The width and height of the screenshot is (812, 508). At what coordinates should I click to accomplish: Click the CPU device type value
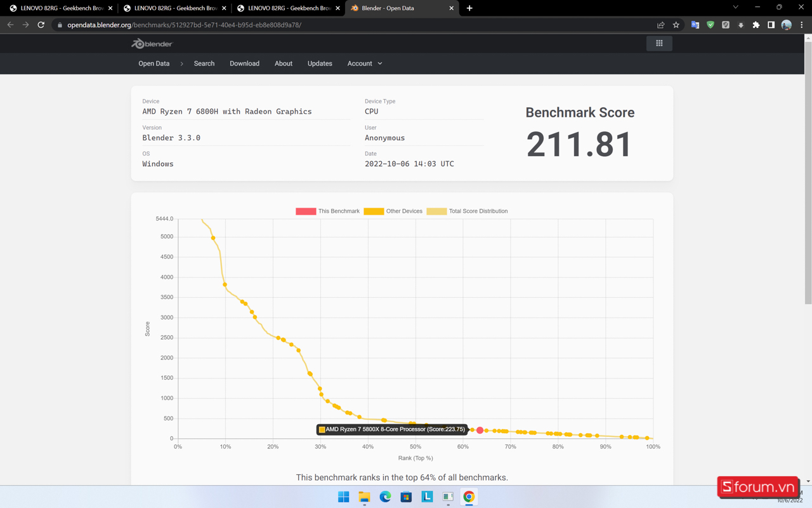[x=372, y=111]
